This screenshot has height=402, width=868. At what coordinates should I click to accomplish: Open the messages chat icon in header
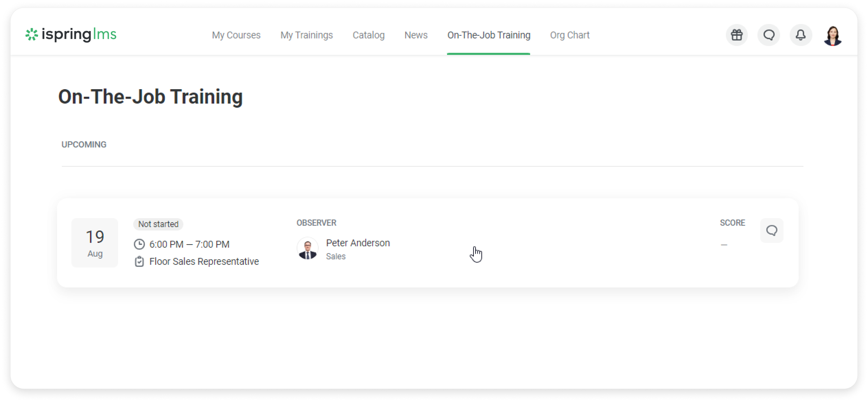click(x=769, y=35)
